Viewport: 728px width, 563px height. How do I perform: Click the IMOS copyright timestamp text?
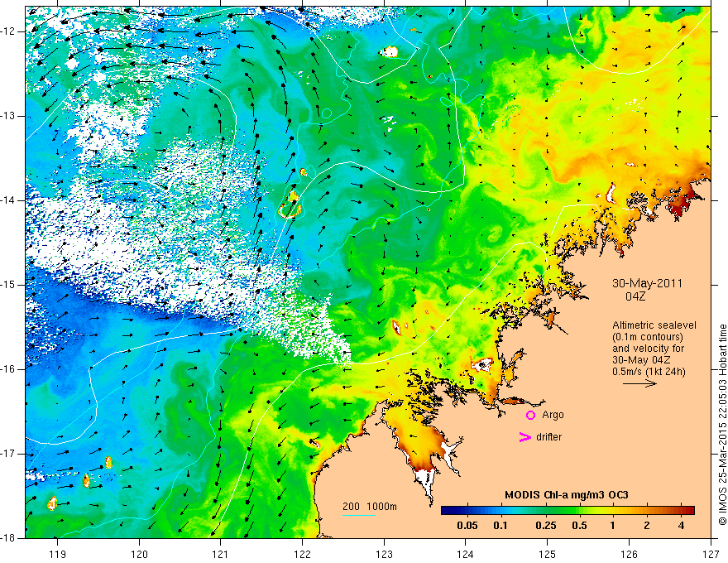coord(722,425)
